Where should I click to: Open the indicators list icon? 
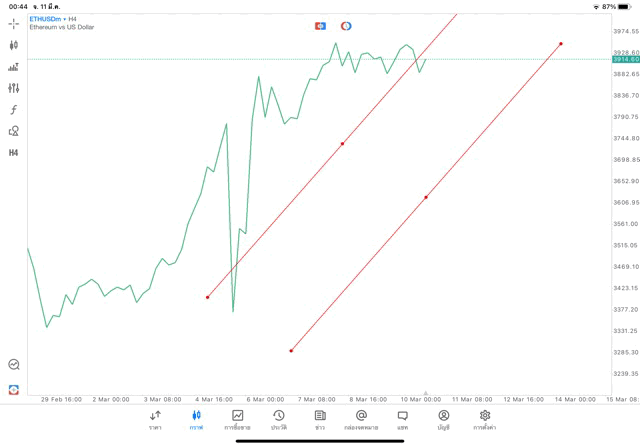tap(14, 67)
